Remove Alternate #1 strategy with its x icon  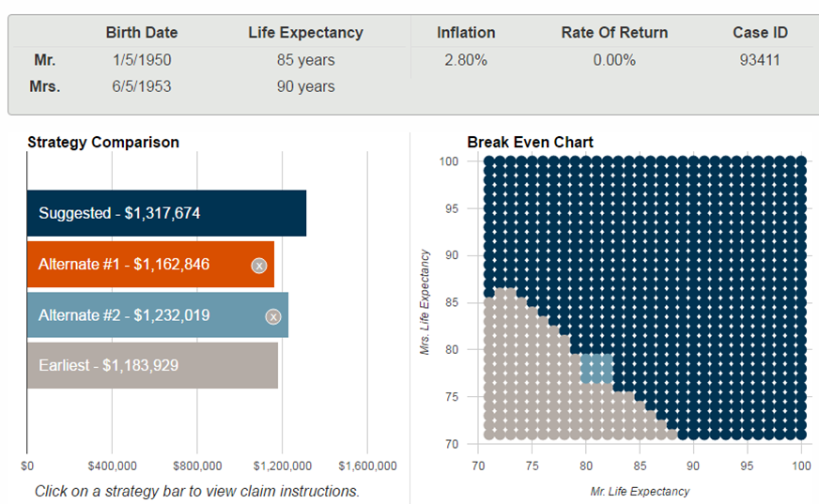[x=259, y=266]
